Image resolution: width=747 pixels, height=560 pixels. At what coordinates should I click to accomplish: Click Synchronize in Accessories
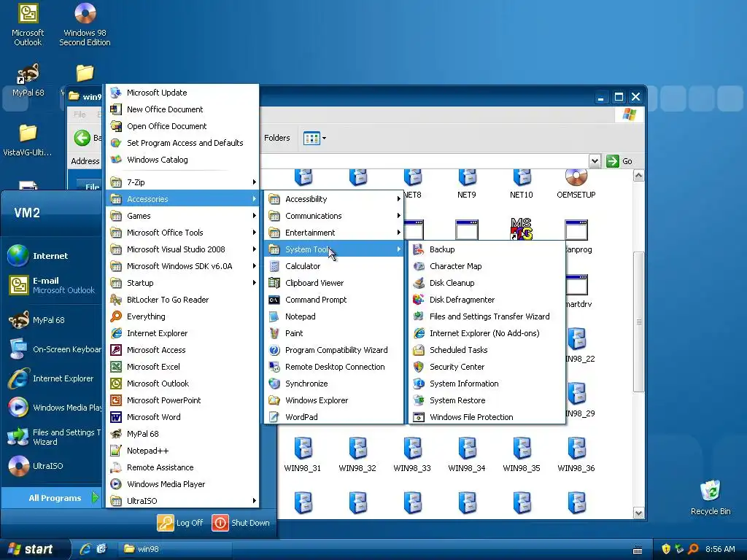coord(334,384)
